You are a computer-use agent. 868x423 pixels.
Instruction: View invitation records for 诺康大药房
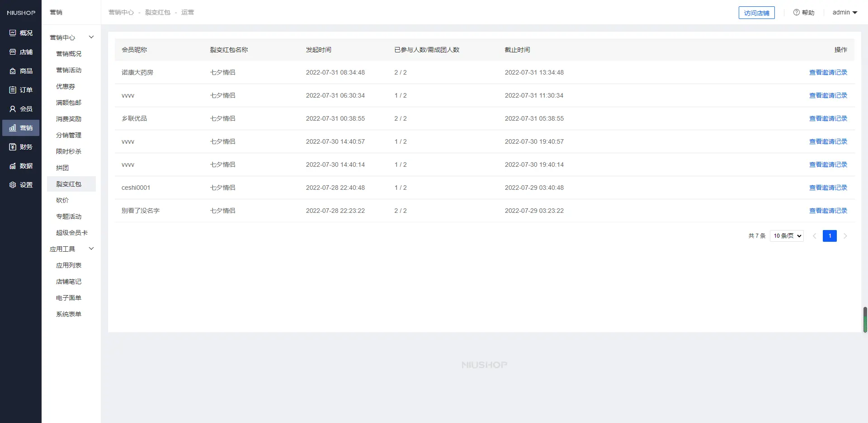click(828, 72)
